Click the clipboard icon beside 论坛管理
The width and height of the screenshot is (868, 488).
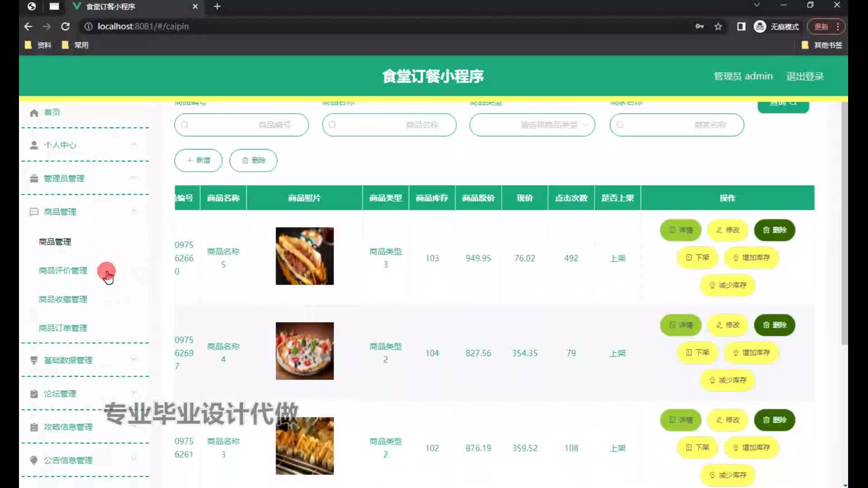pyautogui.click(x=34, y=394)
